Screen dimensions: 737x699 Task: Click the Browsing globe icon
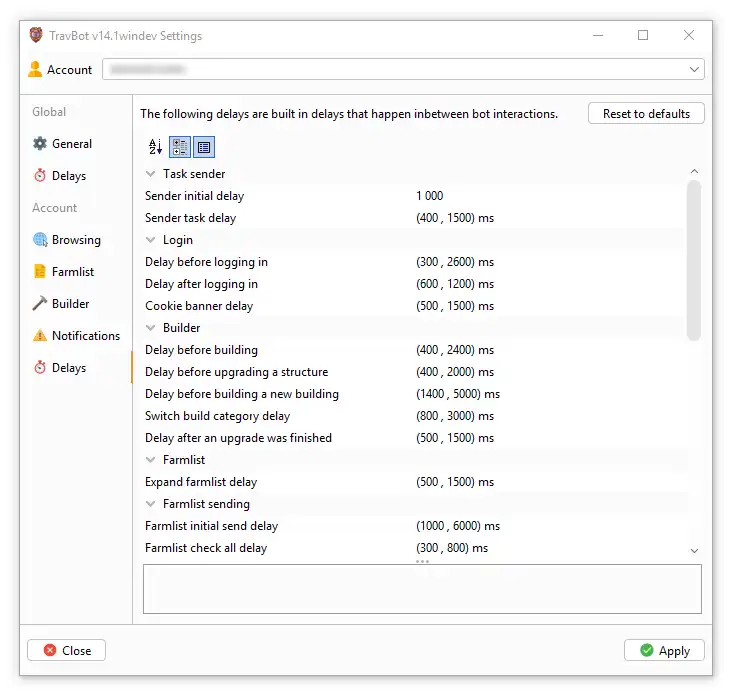click(x=40, y=240)
